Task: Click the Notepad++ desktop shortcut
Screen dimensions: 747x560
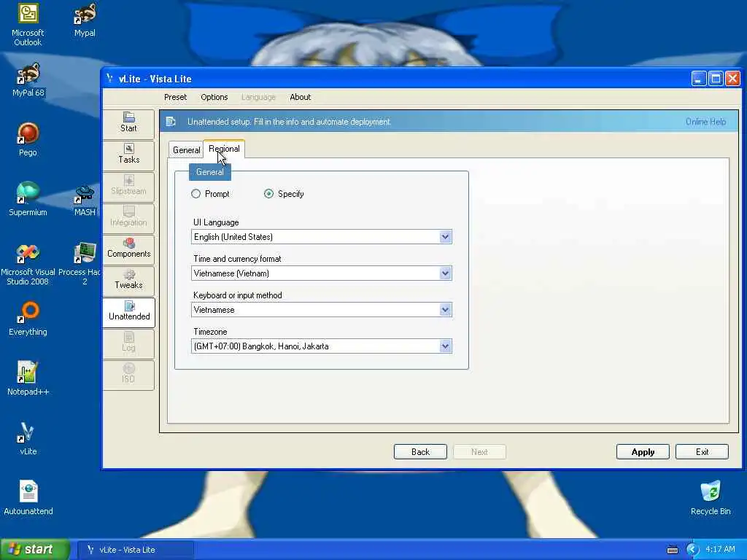Action: point(28,379)
